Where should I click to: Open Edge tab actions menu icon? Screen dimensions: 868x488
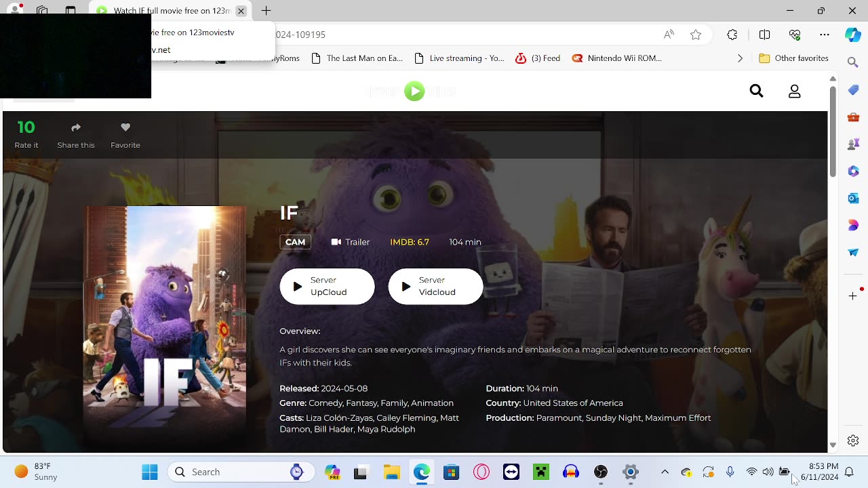click(x=71, y=11)
